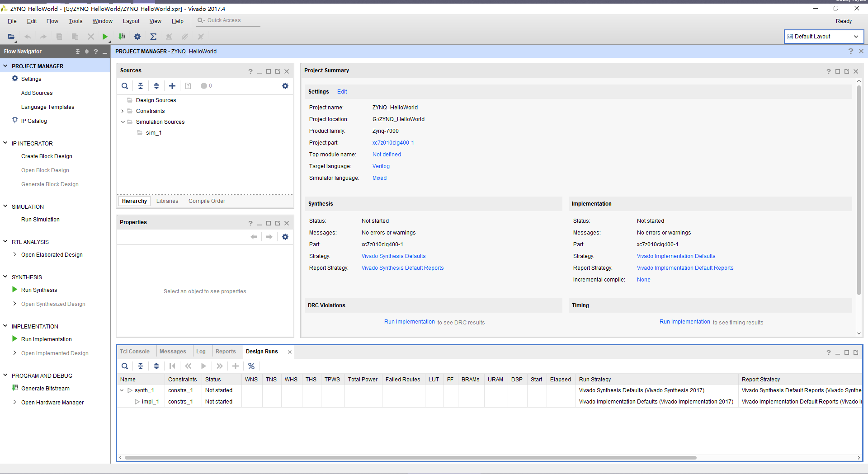The width and height of the screenshot is (868, 474).
Task: Collapse the RTL ANALYSIS section
Action: (5, 242)
